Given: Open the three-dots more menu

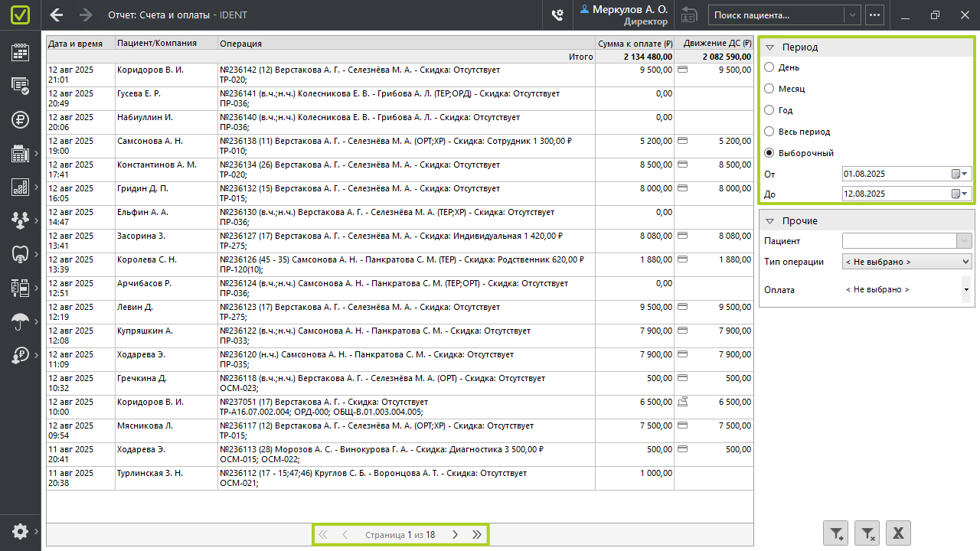Looking at the screenshot, I should pyautogui.click(x=875, y=15).
